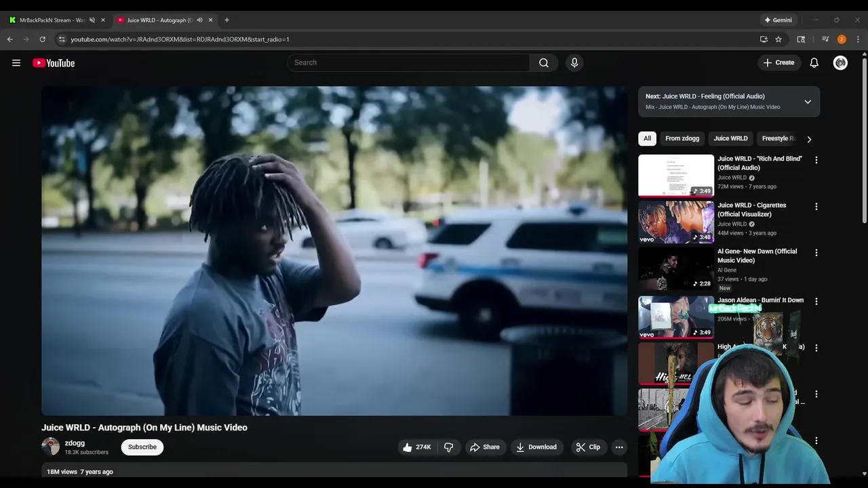Open YouTube notifications bell
The width and height of the screenshot is (868, 488).
pos(814,63)
